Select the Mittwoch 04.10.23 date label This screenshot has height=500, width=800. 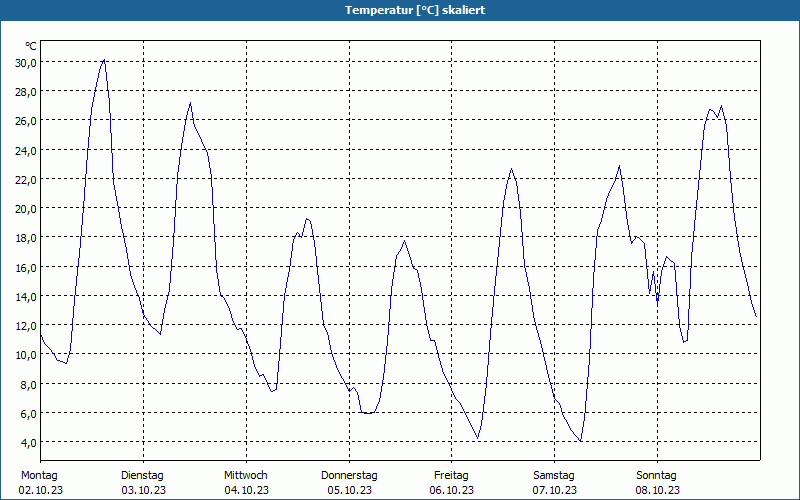(x=246, y=483)
